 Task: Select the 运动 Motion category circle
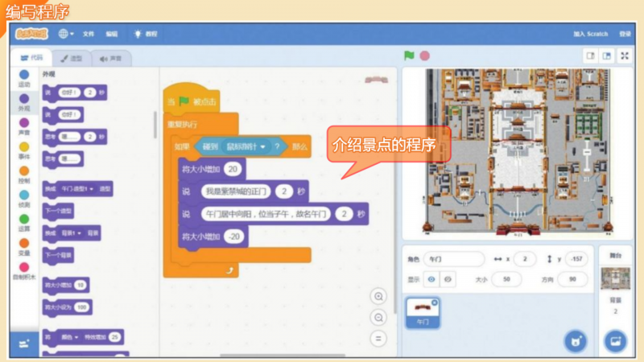[x=24, y=75]
